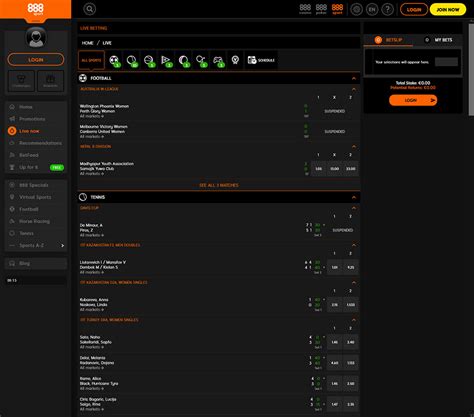Screen dimensions: 474x417
Task: Open Recommendations in the sidebar
Action: (x=40, y=143)
